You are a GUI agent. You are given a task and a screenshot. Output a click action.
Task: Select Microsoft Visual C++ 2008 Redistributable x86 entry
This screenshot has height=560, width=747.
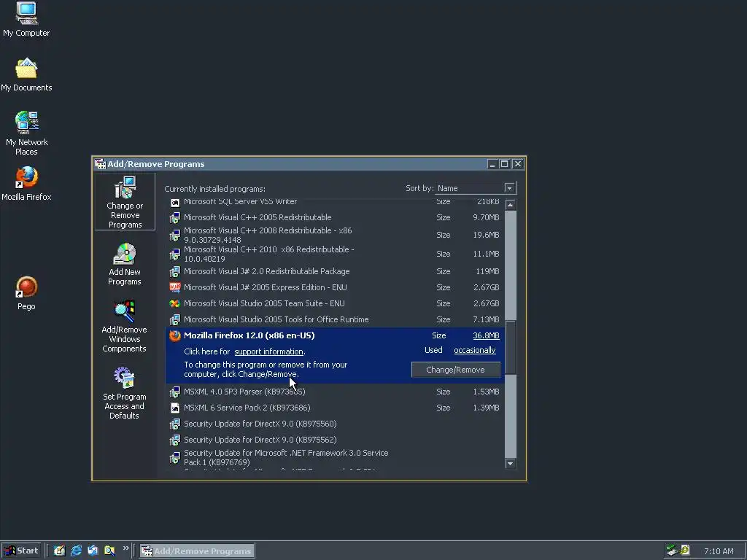(335, 236)
